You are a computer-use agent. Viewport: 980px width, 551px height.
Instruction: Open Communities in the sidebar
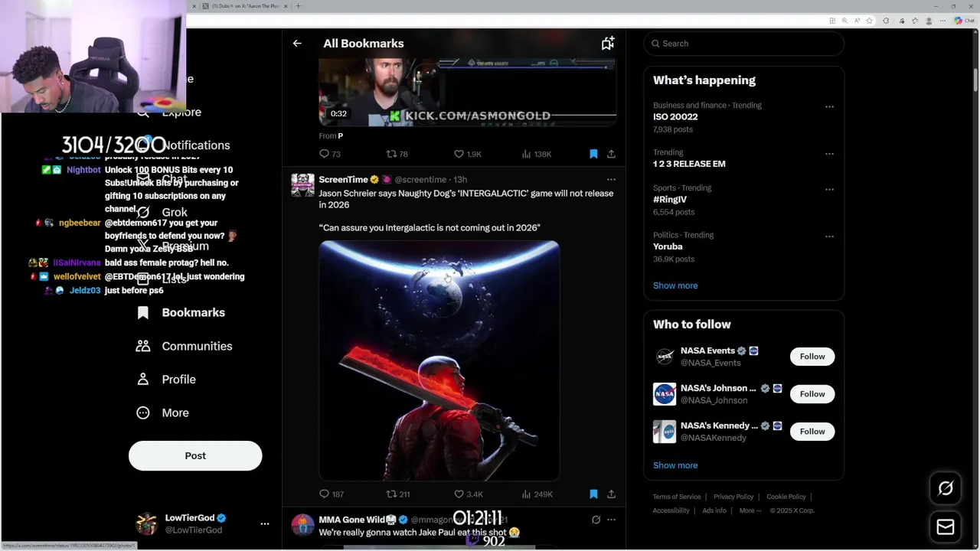pyautogui.click(x=185, y=346)
